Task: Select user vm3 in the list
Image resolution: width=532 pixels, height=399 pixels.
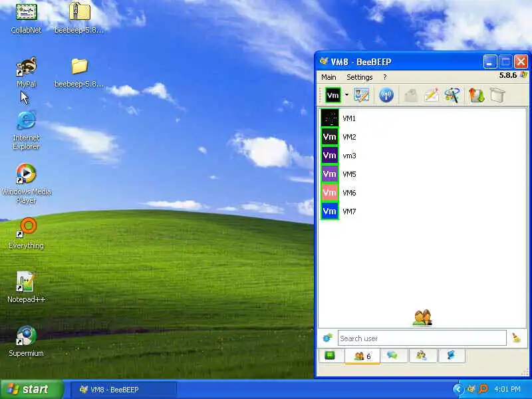Action: [422, 156]
